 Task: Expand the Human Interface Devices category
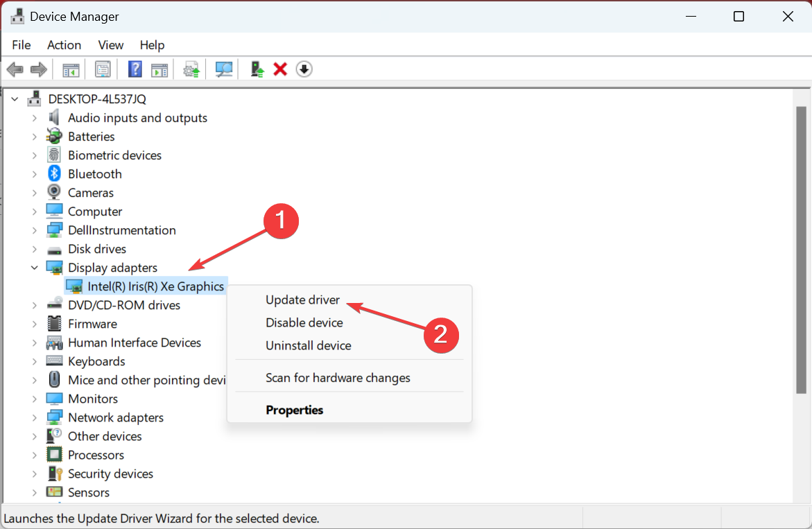[35, 342]
